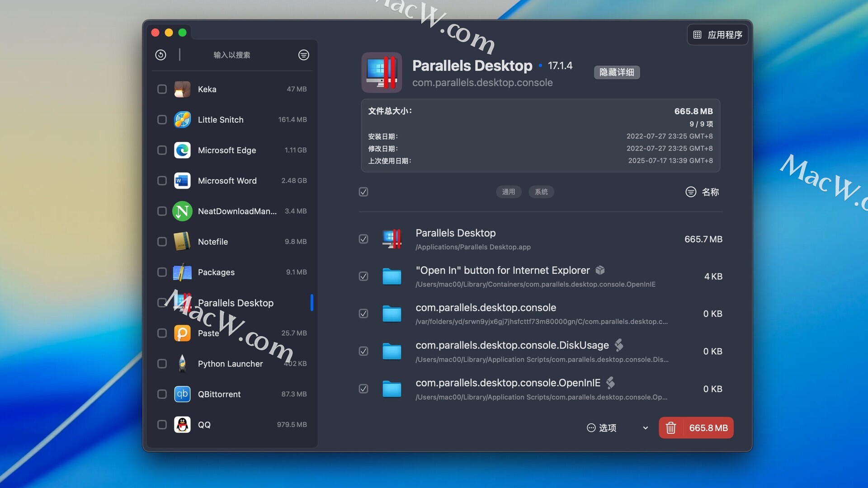This screenshot has height=488, width=868.
Task: Check the QQ checkbox
Action: (x=162, y=425)
